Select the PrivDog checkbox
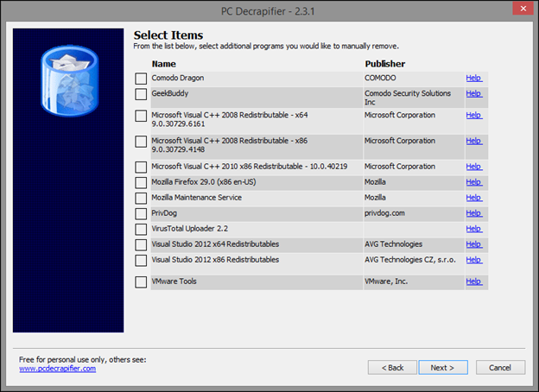 pos(141,213)
